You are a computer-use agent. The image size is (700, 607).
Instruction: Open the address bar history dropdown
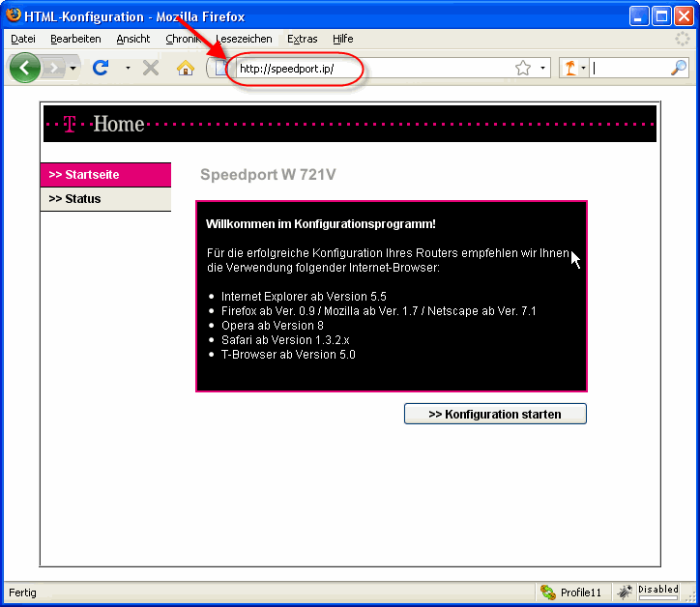541,68
